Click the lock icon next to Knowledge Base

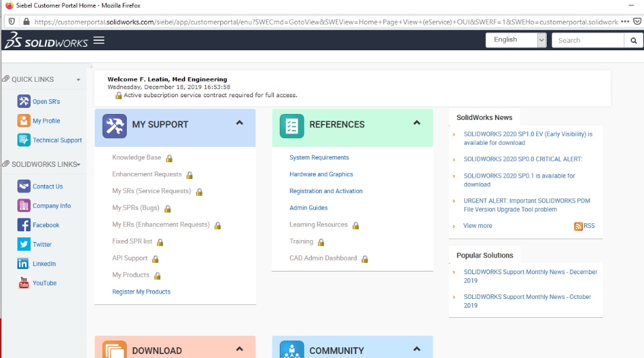[x=169, y=158]
